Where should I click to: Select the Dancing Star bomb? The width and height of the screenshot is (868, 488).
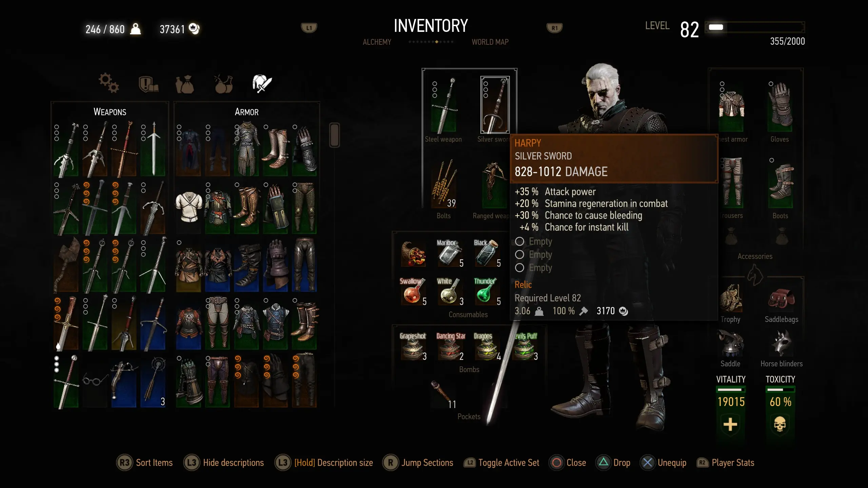(x=450, y=346)
